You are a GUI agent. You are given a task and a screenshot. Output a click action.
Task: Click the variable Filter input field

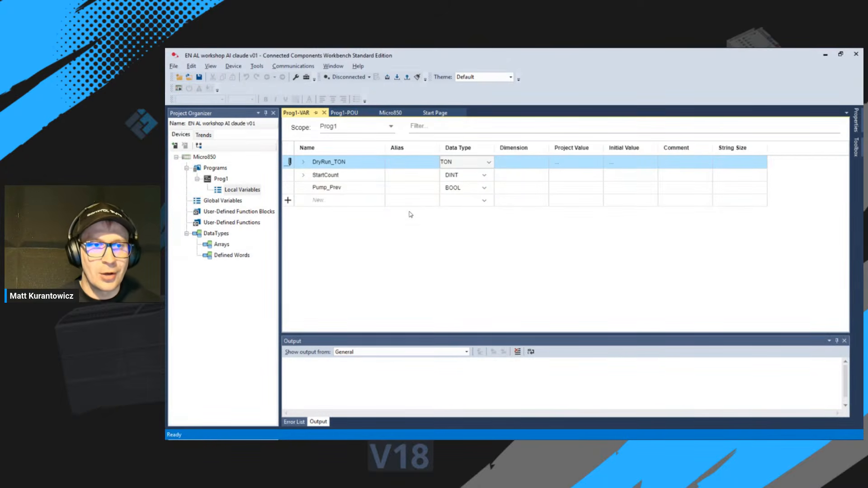click(x=624, y=126)
